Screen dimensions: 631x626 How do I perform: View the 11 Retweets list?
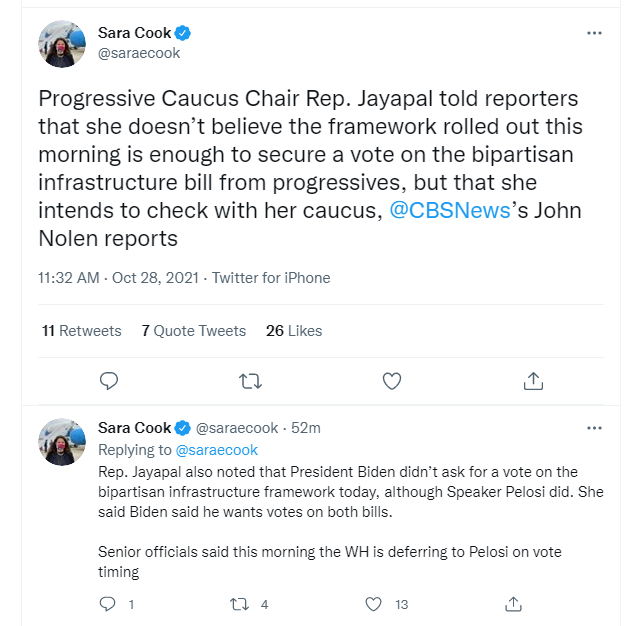82,331
